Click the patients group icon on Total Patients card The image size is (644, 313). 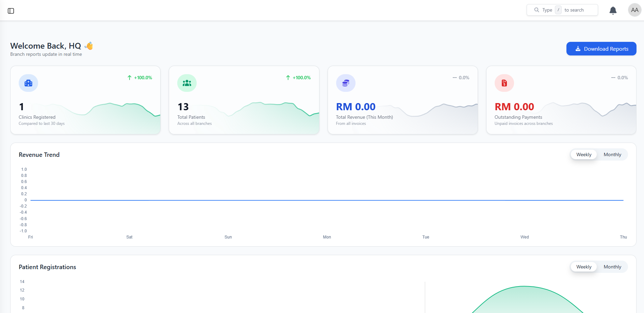click(187, 83)
